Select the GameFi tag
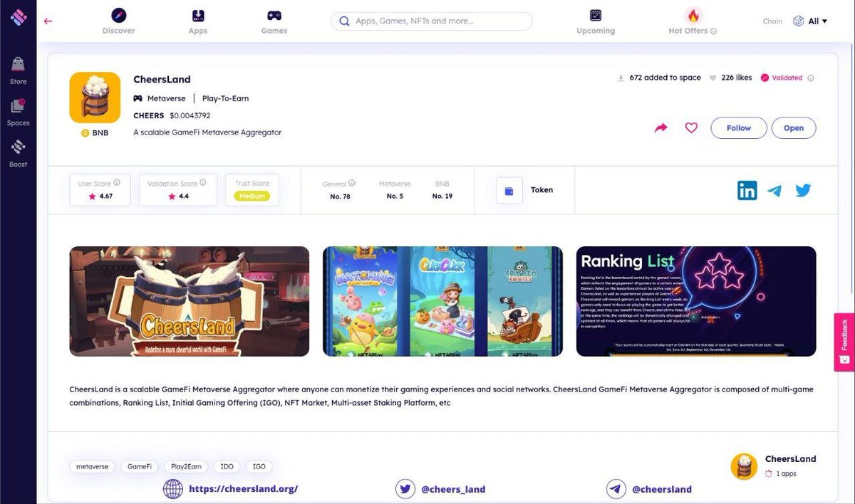Screen dimensions: 855x504 pyautogui.click(x=139, y=467)
